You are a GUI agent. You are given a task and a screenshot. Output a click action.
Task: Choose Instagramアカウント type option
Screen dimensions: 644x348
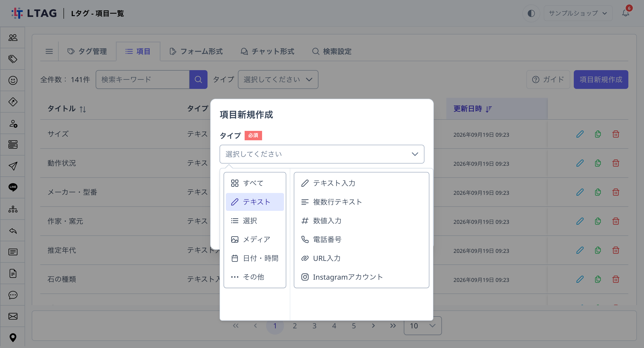click(x=361, y=277)
